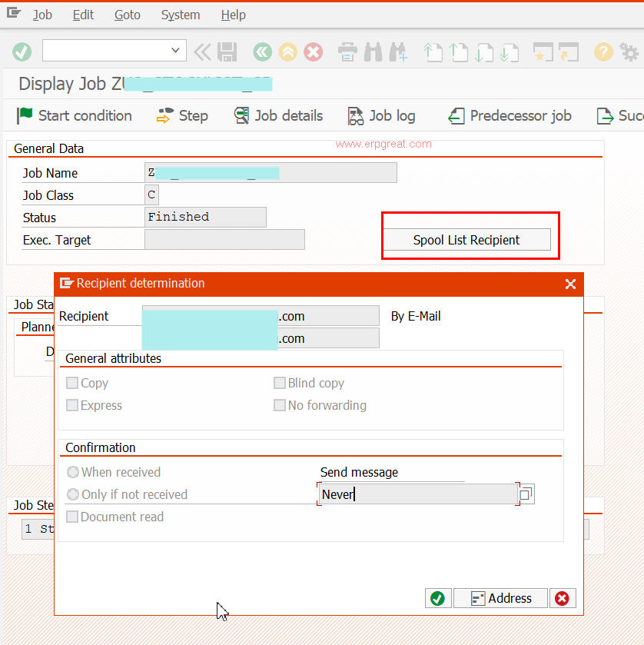644x645 pixels.
Task: Select the When received radio button
Action: pos(73,472)
